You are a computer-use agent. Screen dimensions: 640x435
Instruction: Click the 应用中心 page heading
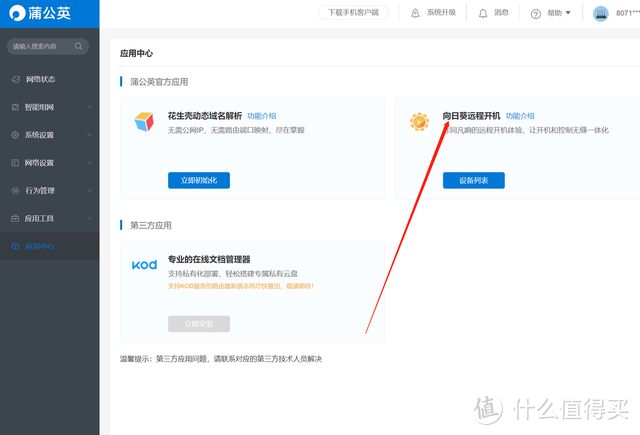(x=136, y=53)
